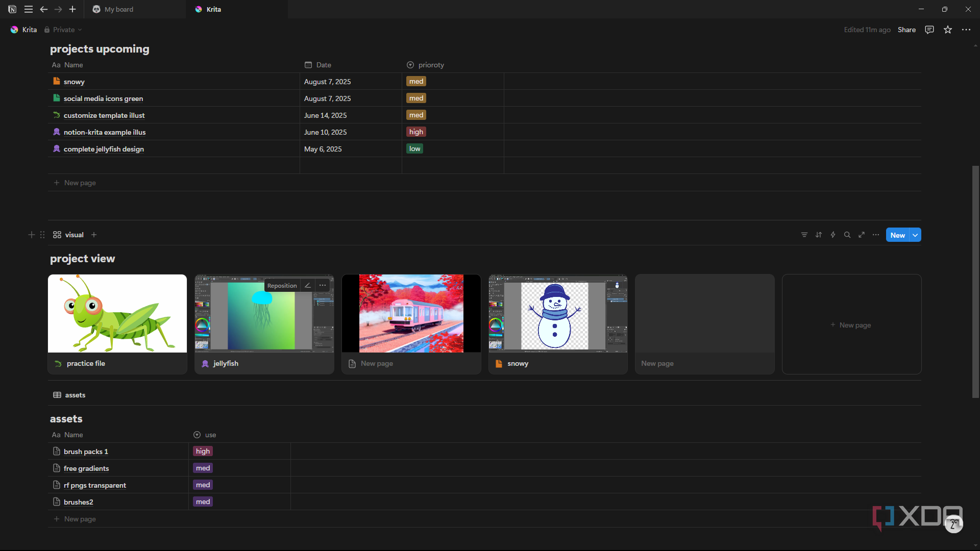
Task: Click the jellyfish icon of notion-krita row
Action: click(57, 132)
